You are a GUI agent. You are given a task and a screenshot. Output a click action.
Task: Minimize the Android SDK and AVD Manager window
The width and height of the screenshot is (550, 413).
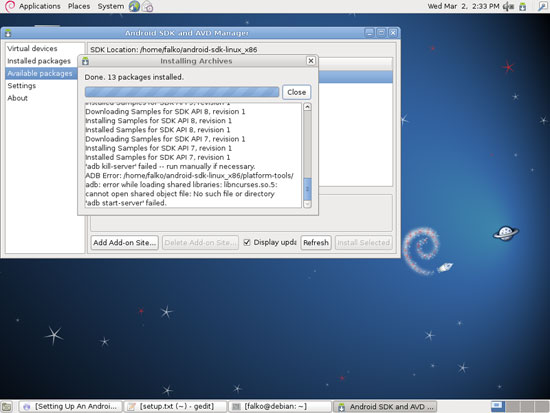(369, 33)
